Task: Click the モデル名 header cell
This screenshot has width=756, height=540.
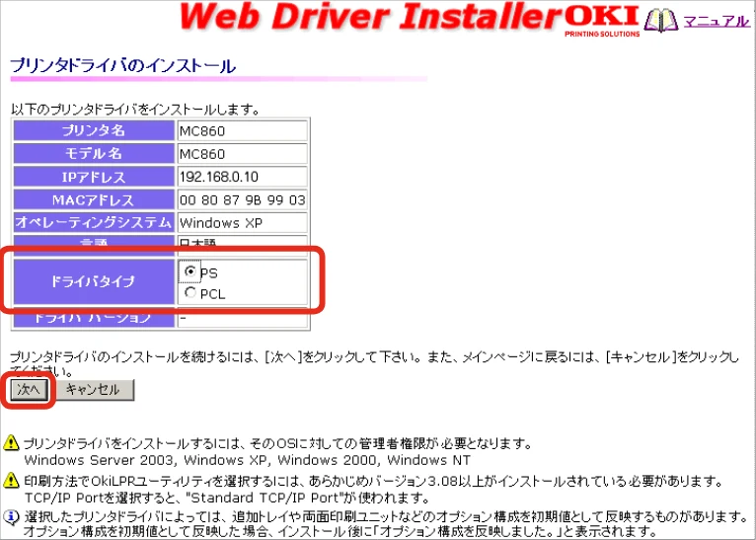Action: [94, 154]
